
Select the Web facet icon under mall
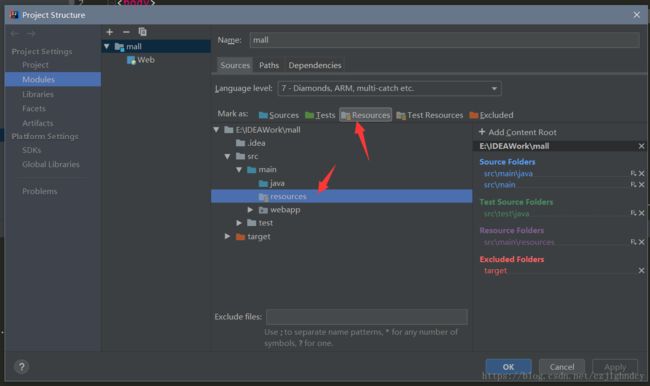pyautogui.click(x=131, y=60)
